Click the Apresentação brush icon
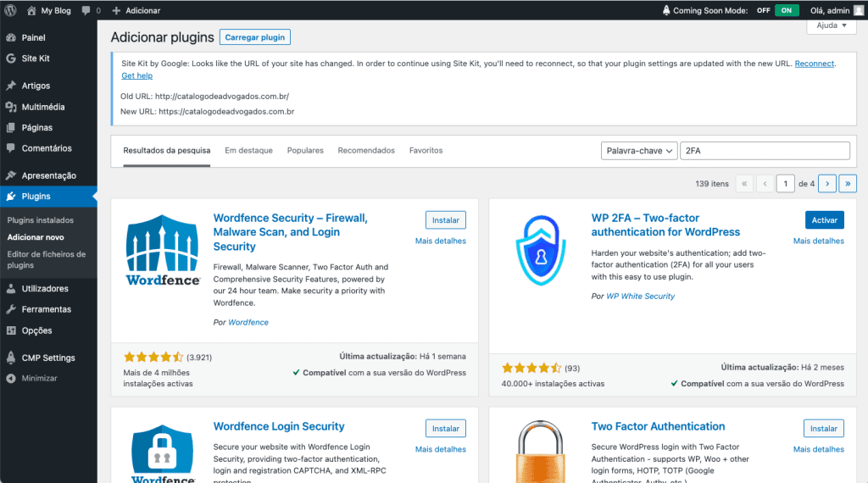The width and height of the screenshot is (868, 483). pos(11,175)
